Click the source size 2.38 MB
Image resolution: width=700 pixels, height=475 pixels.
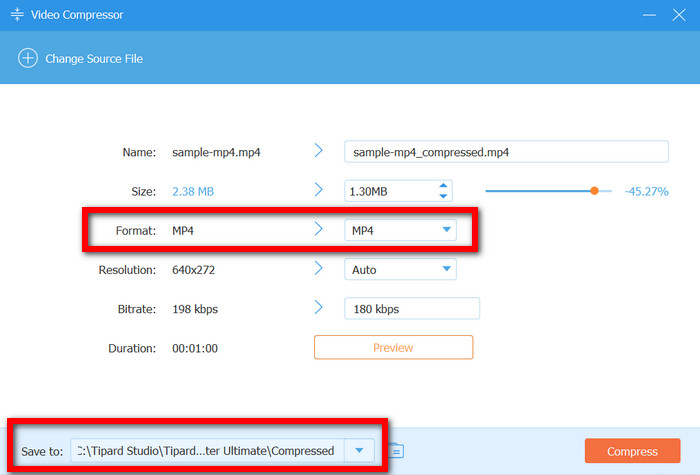coord(193,192)
